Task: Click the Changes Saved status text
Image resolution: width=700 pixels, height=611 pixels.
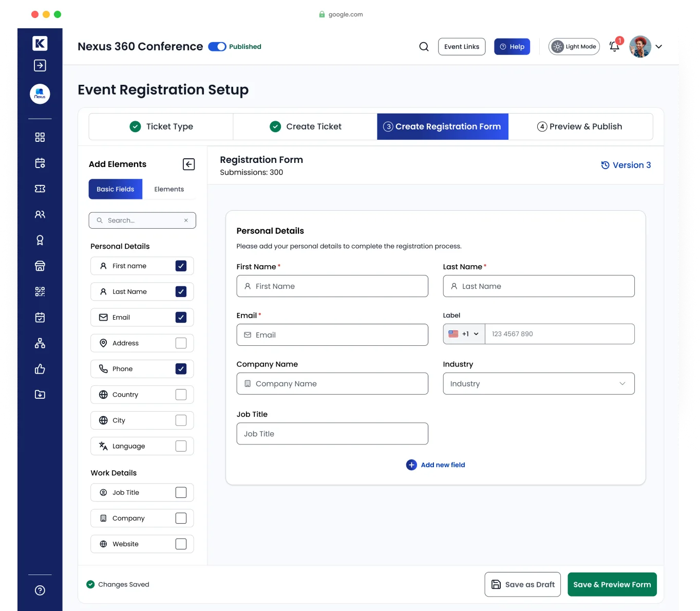Action: click(124, 585)
